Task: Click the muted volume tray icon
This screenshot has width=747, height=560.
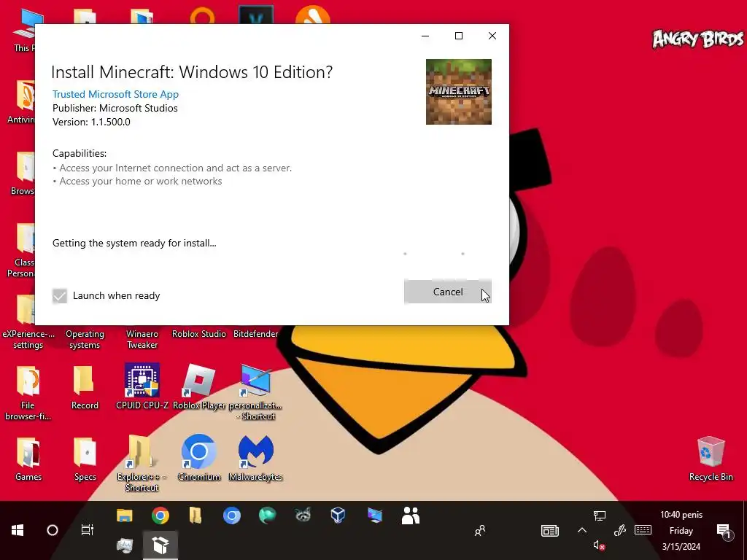Action: [x=600, y=545]
